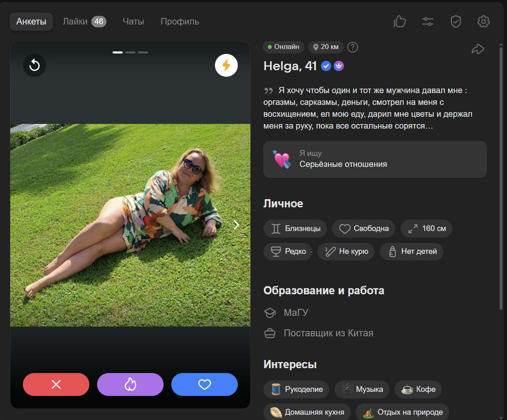
Task: Click the Свободна status chip
Action: click(364, 229)
